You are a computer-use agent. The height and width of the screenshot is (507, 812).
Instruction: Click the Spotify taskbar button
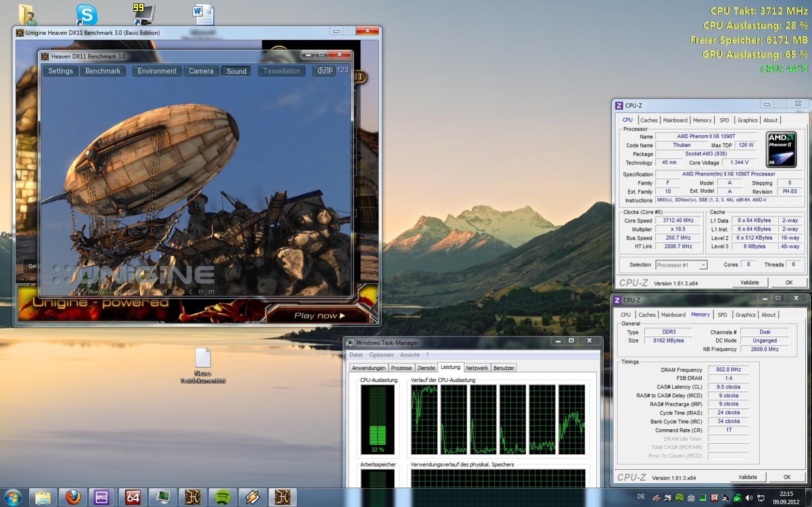pyautogui.click(x=222, y=497)
